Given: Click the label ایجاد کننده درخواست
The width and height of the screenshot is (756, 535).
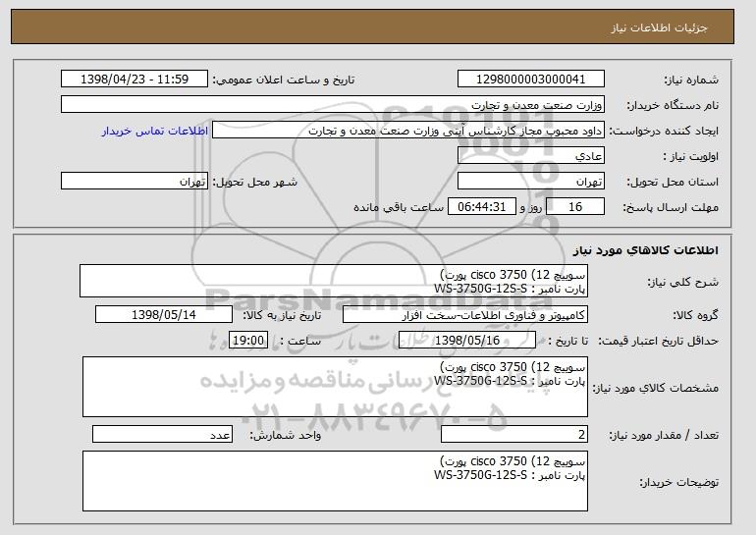Looking at the screenshot, I should [664, 131].
